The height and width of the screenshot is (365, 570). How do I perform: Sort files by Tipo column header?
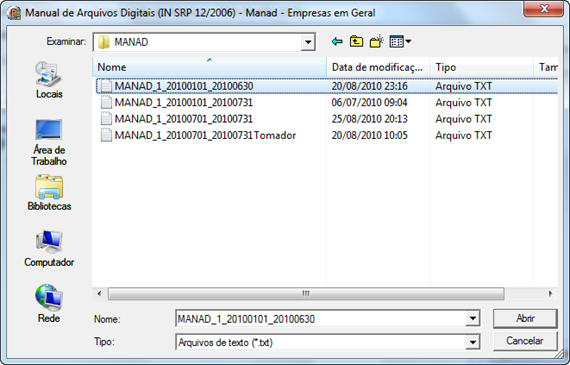click(481, 67)
